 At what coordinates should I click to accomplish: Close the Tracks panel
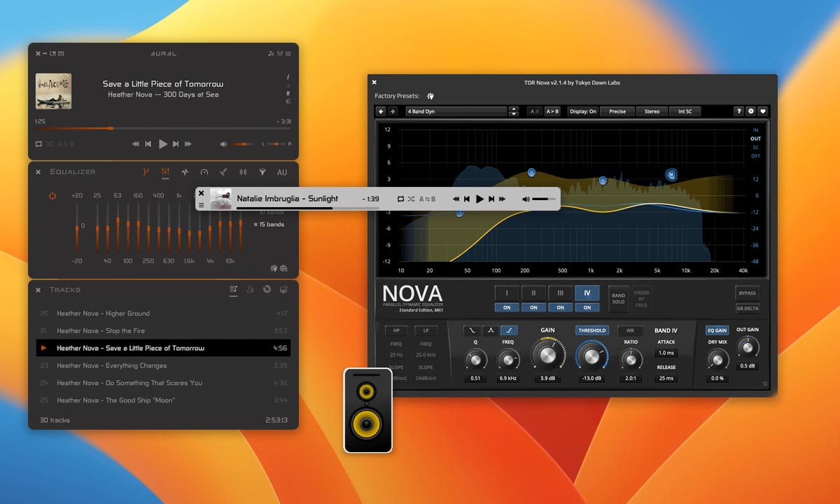(x=38, y=290)
